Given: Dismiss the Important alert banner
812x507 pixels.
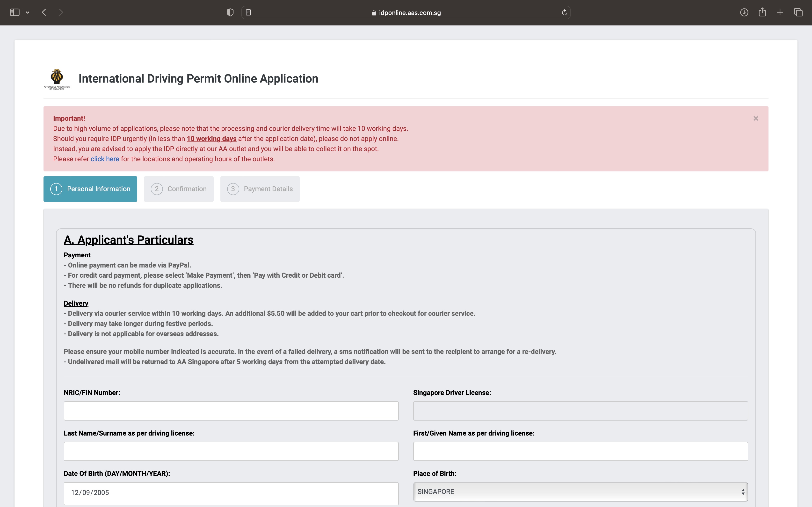Looking at the screenshot, I should click(756, 118).
